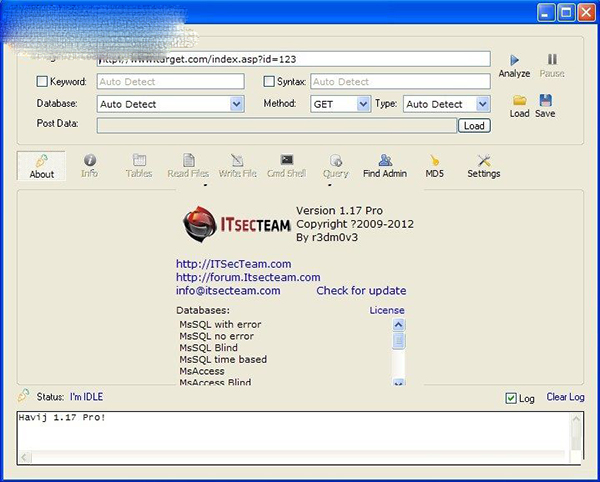Click the Pause icon
This screenshot has height=482, width=600.
552,59
